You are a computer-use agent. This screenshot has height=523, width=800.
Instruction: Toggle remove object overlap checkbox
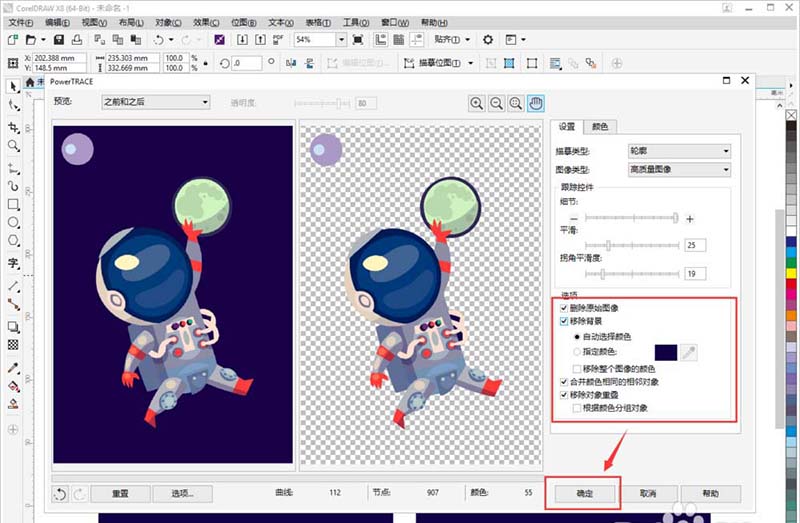tap(564, 395)
